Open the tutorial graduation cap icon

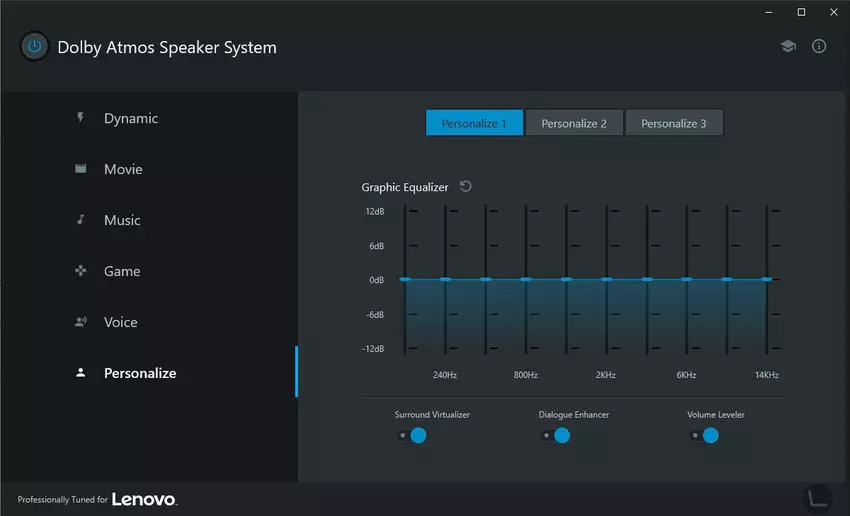pyautogui.click(x=788, y=47)
